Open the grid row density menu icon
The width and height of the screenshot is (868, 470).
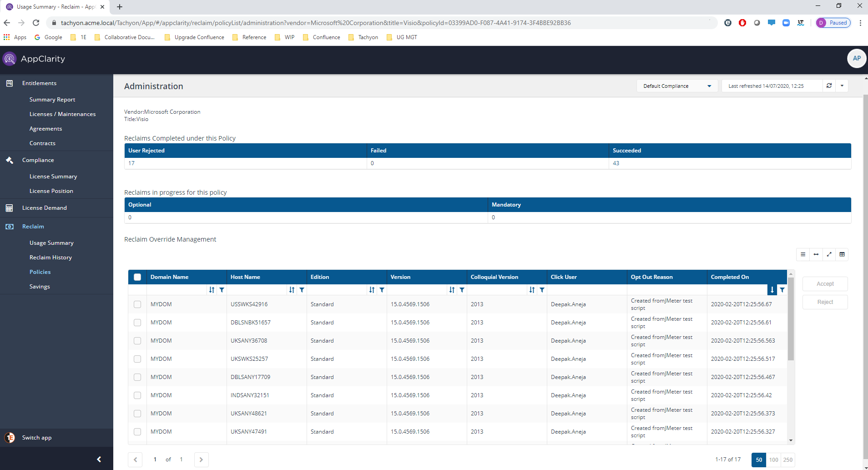pyautogui.click(x=803, y=254)
